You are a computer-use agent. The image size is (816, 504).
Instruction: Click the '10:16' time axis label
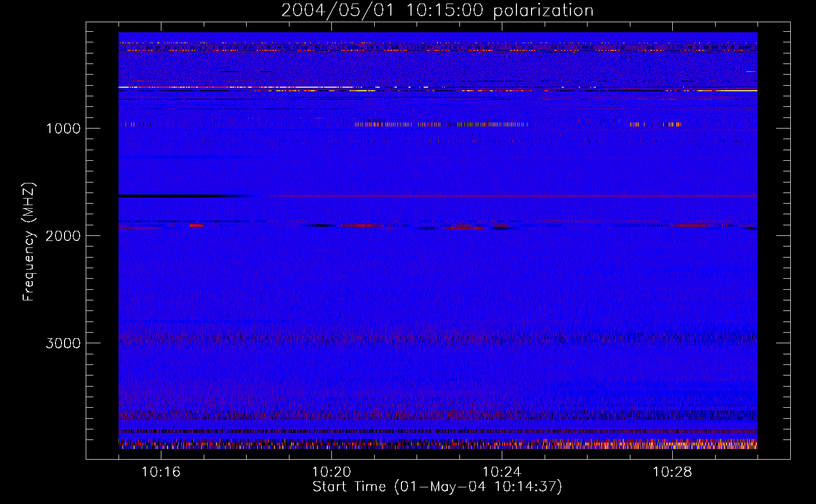(161, 472)
